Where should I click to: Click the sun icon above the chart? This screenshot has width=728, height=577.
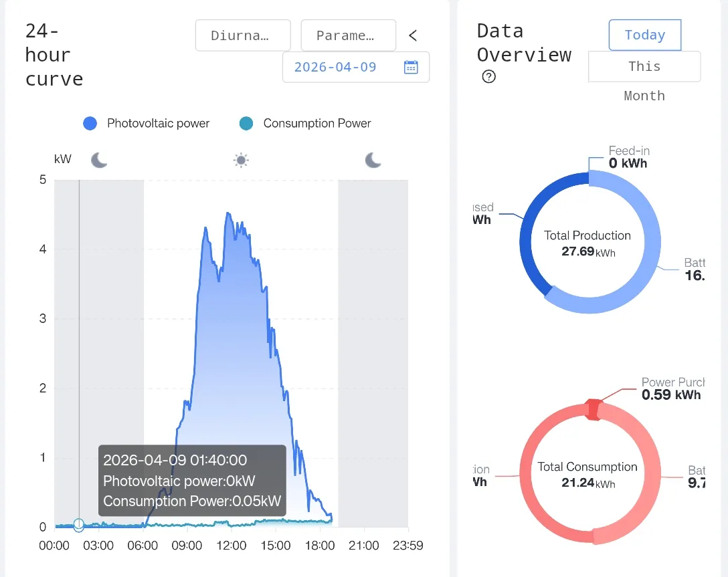(x=241, y=160)
